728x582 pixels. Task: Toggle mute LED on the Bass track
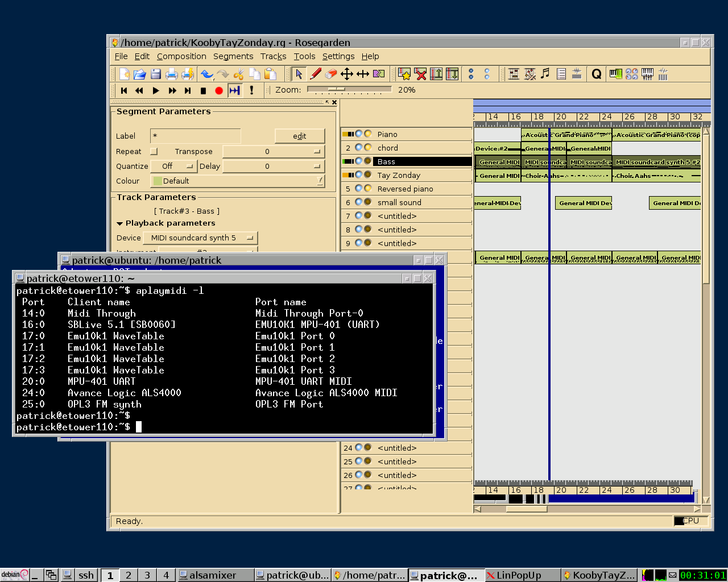coord(359,161)
